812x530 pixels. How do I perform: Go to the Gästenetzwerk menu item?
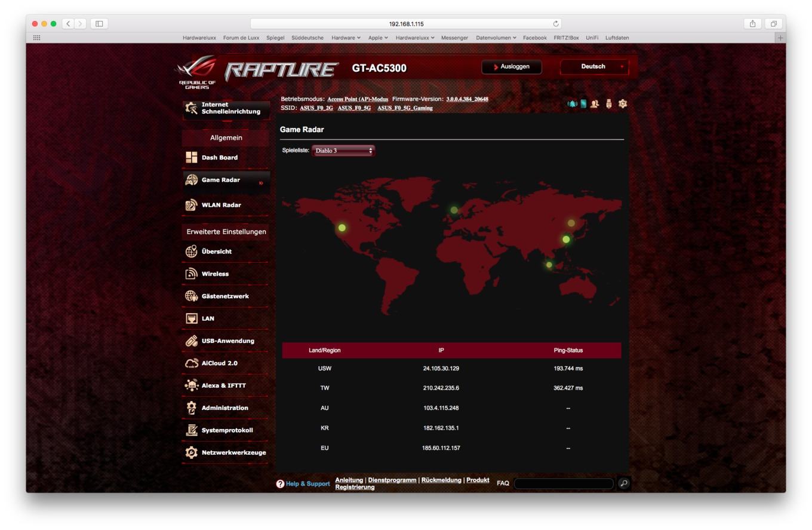[x=226, y=296]
